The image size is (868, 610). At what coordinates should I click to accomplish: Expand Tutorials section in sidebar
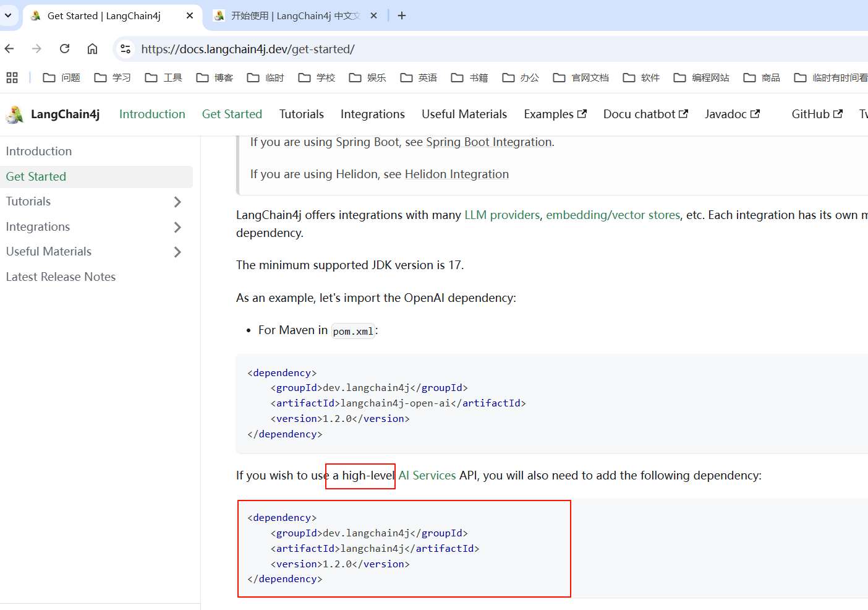[177, 202]
